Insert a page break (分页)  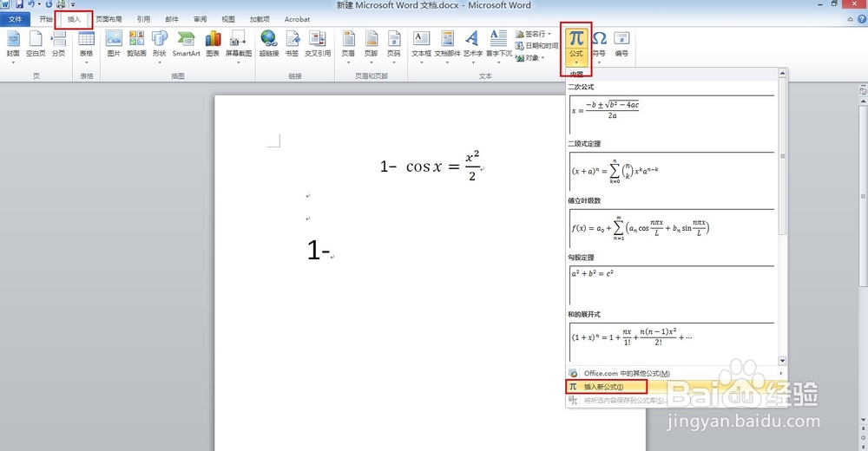59,44
